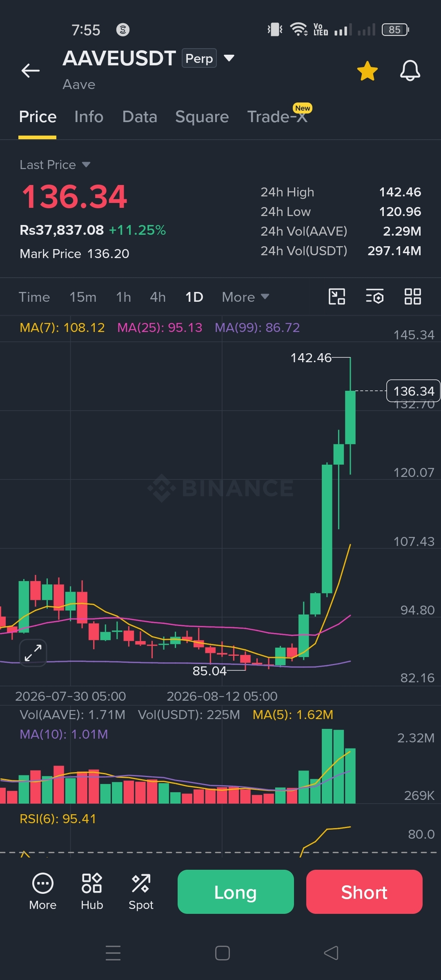
Task: Tap the +11.25% change percentage
Action: (137, 230)
